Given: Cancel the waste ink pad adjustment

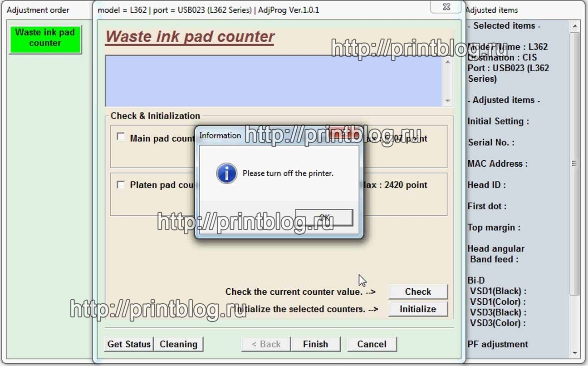Looking at the screenshot, I should coord(372,344).
